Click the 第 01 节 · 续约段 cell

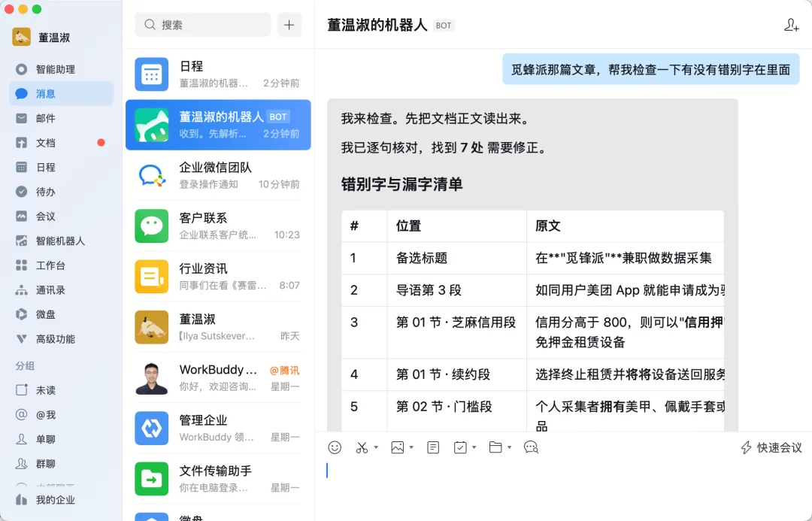[457, 374]
